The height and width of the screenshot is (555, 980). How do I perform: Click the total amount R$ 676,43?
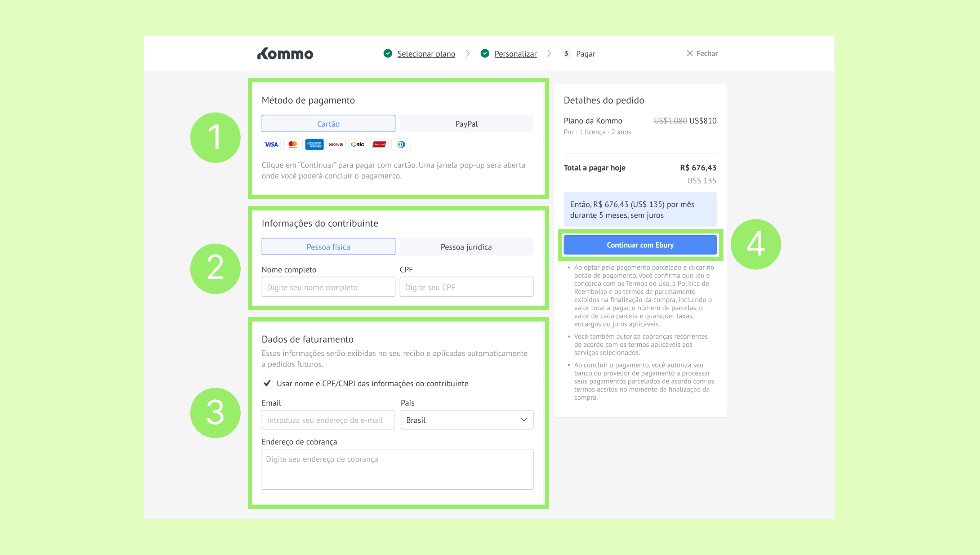click(x=698, y=168)
